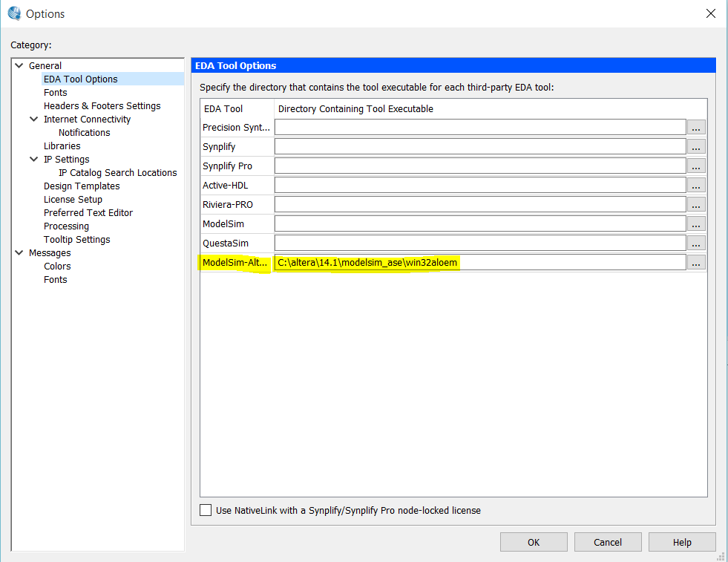Open Fonts under General
Screen dimensions: 728x562
[55, 92]
